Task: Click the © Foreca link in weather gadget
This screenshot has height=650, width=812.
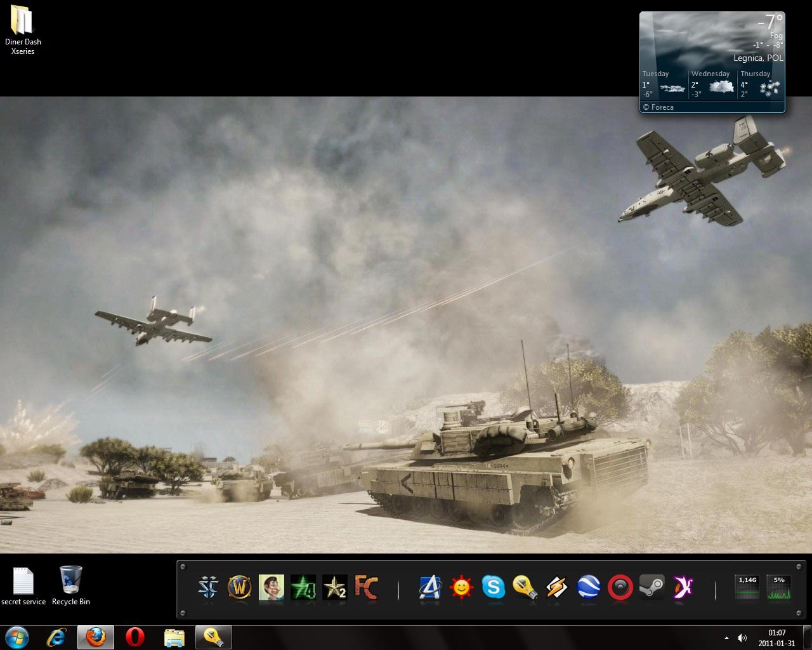Action: (x=658, y=107)
